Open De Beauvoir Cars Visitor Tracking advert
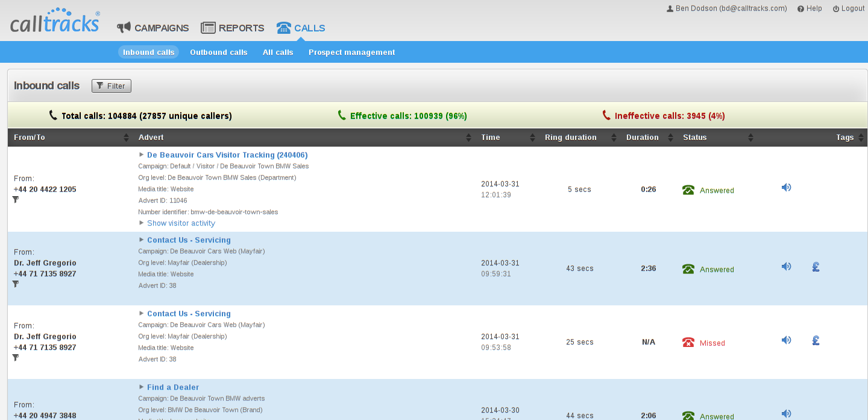 tap(227, 155)
